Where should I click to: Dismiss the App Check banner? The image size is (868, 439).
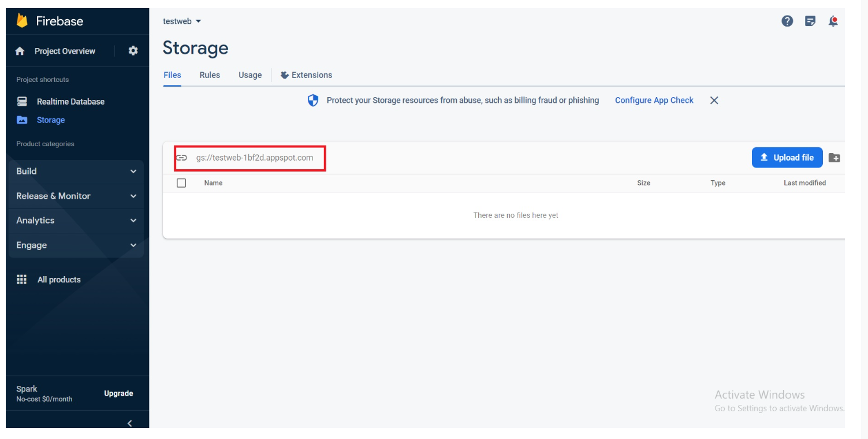(714, 101)
